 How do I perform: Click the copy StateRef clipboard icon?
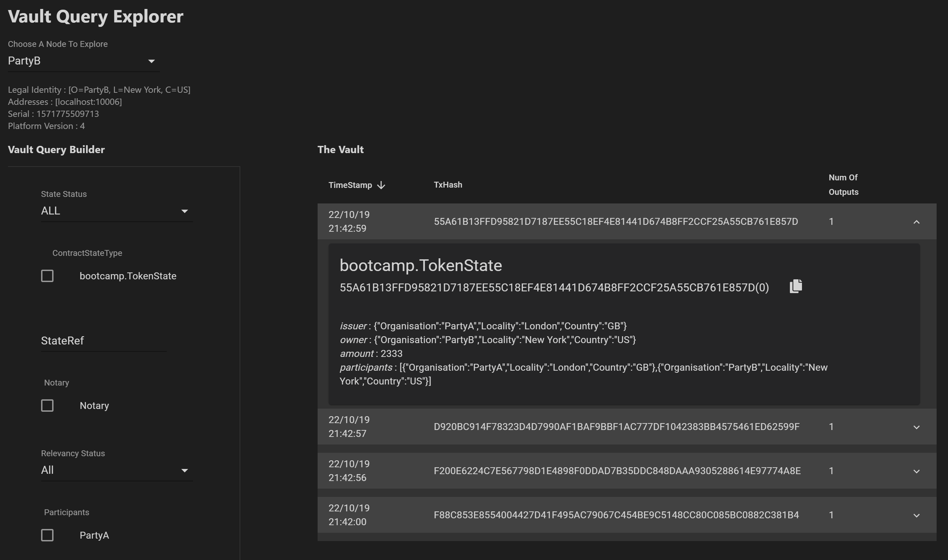pos(795,286)
